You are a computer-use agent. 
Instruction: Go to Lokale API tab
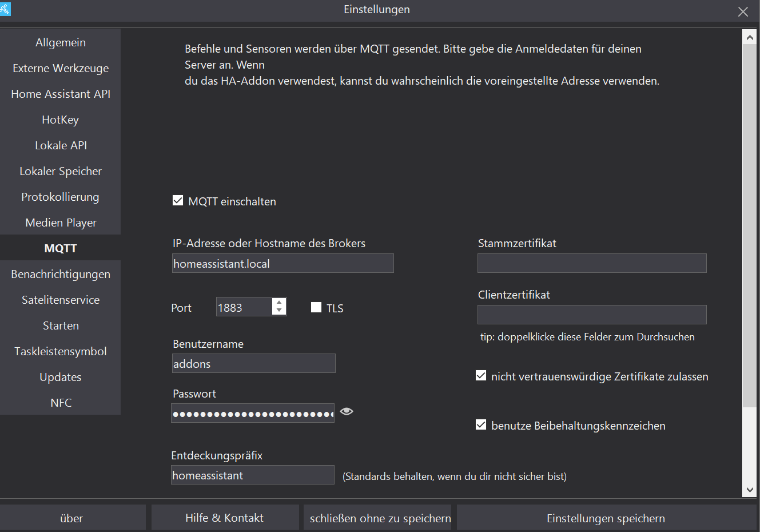click(61, 145)
